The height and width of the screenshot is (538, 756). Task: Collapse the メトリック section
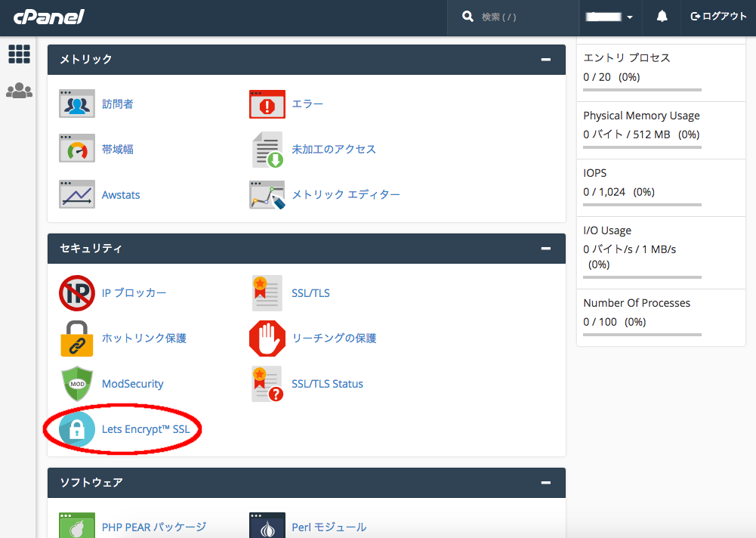[x=545, y=59]
